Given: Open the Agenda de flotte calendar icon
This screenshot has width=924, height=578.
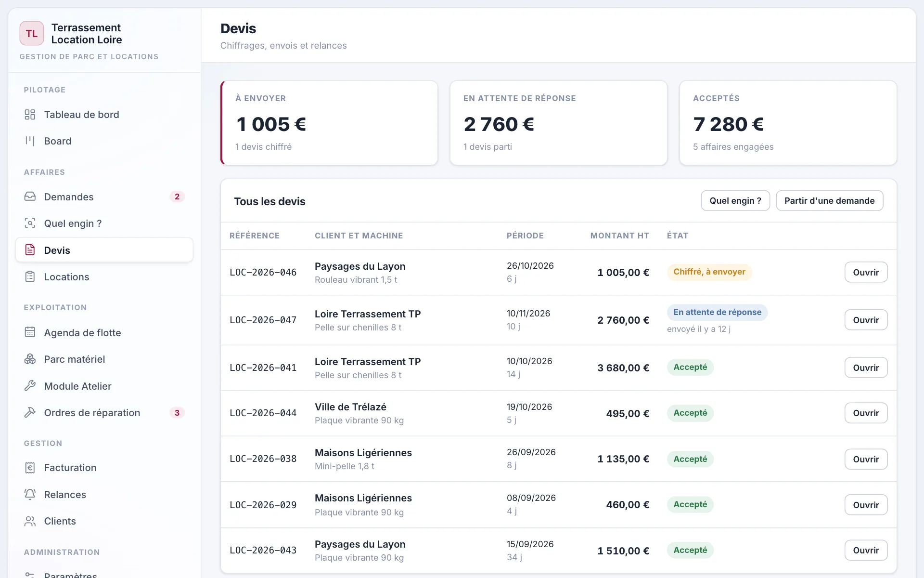Looking at the screenshot, I should coord(30,332).
